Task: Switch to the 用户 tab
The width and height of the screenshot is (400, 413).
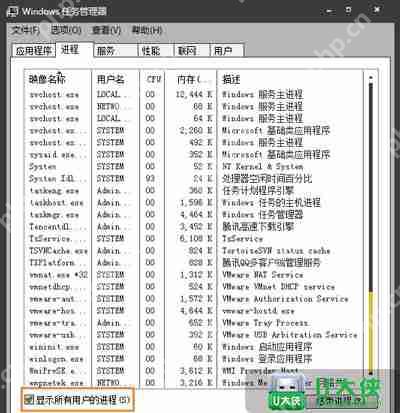Action: coord(227,51)
